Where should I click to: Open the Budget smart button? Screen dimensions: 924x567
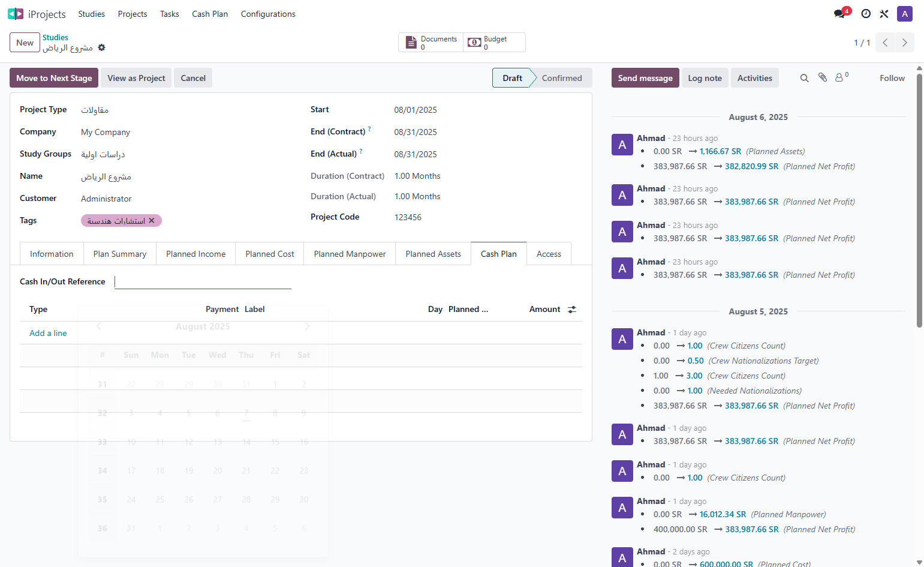[494, 43]
